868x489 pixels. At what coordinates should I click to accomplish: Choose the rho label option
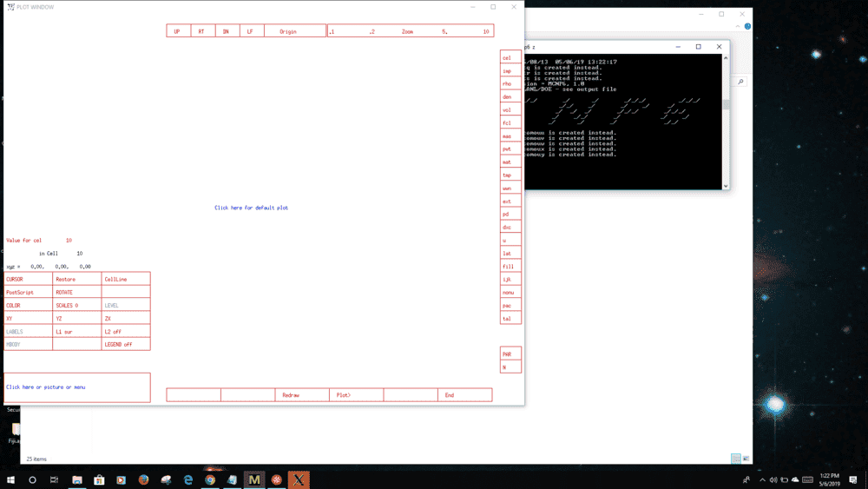tap(510, 83)
